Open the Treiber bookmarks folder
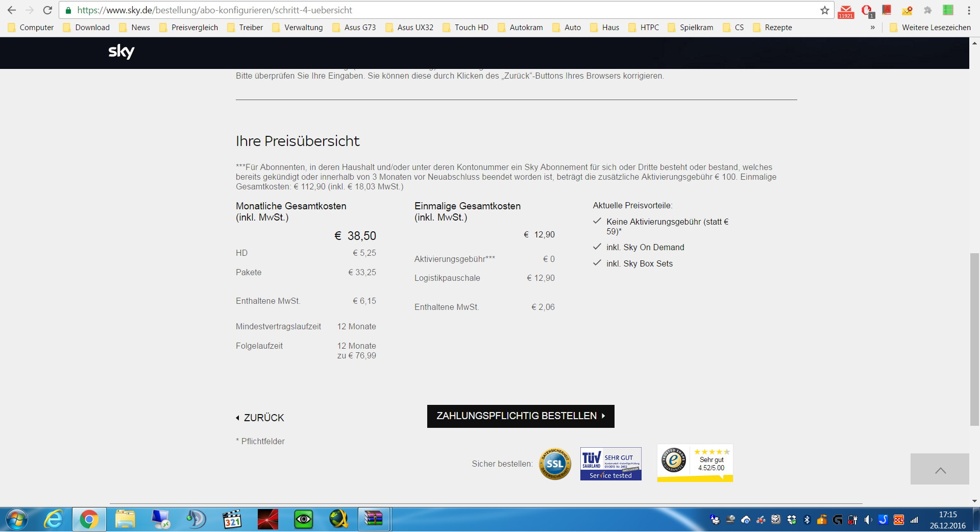980x532 pixels. coord(245,28)
